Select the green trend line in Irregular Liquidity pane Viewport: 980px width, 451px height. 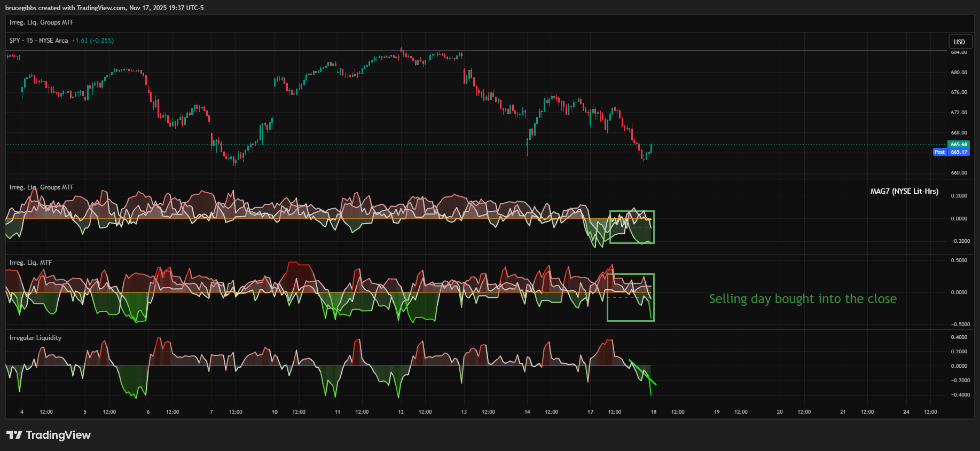pyautogui.click(x=642, y=373)
